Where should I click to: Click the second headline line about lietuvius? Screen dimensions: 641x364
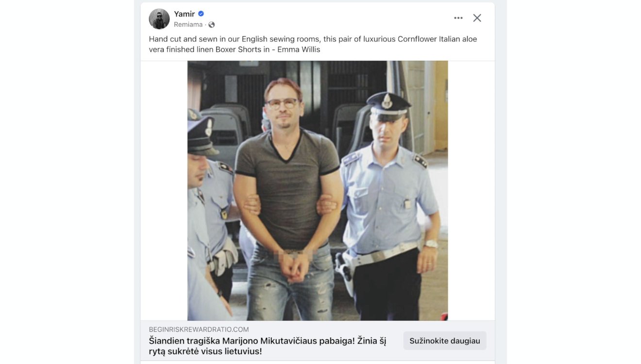point(205,351)
